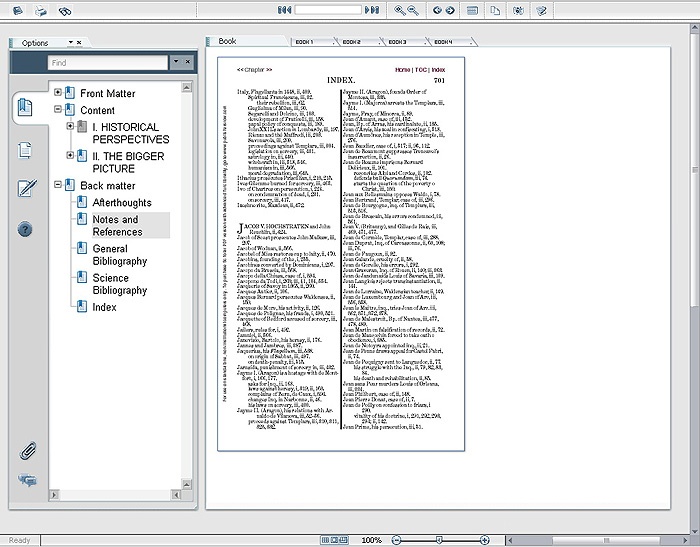Click the Find search field
The height and width of the screenshot is (547, 700).
[108, 63]
